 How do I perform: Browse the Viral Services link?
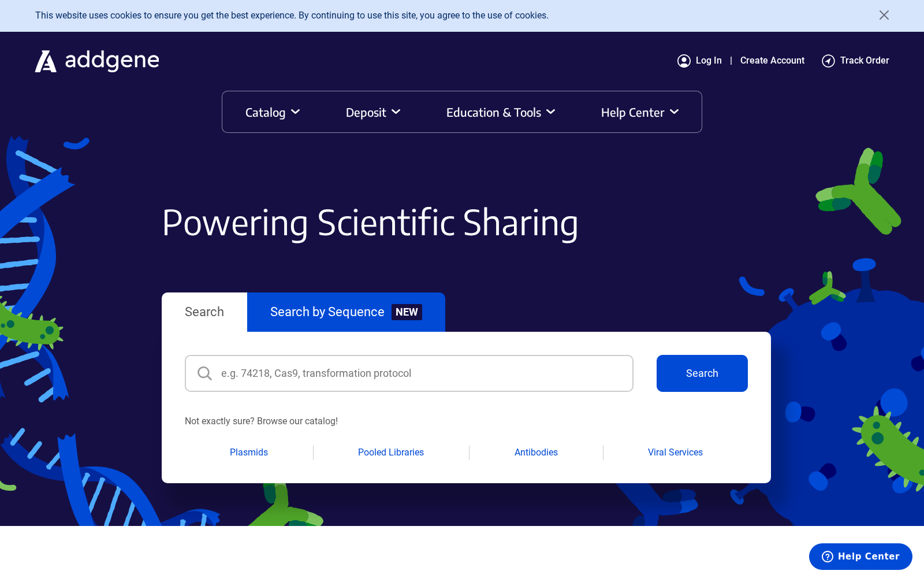tap(675, 453)
